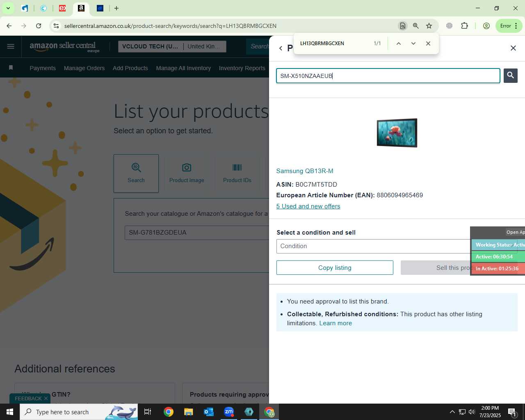Image resolution: width=525 pixels, height=420 pixels.
Task: Open Task View on taskbar
Action: 148,412
